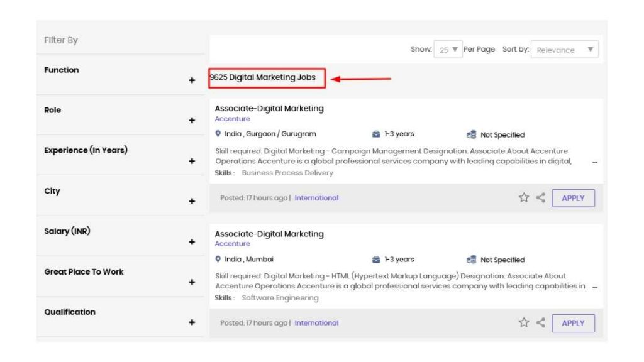The width and height of the screenshot is (644, 362).
Task: Click the salary icon in Mumbai listing
Action: coord(472,260)
